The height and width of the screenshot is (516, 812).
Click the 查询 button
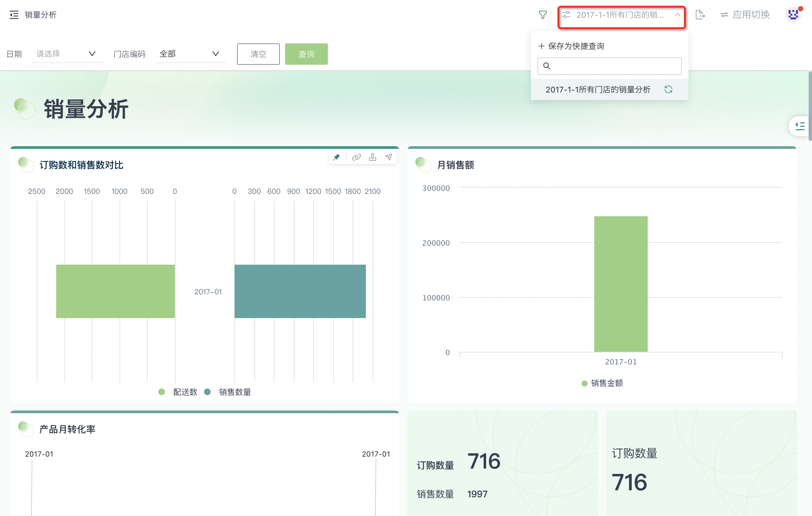[x=306, y=54]
